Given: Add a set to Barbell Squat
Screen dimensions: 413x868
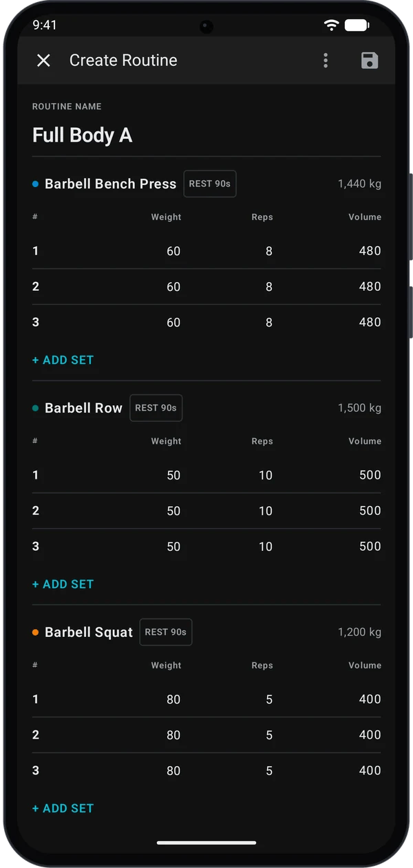Looking at the screenshot, I should click(63, 808).
